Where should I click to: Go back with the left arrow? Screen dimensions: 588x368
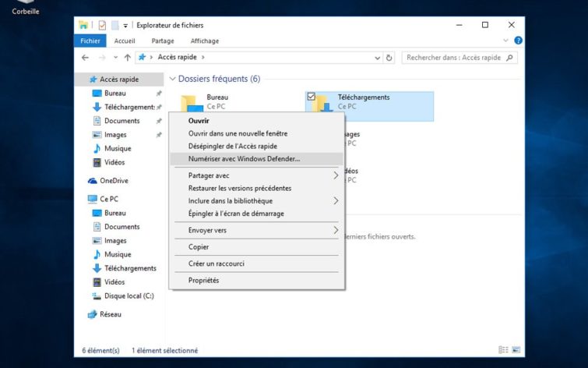point(85,58)
